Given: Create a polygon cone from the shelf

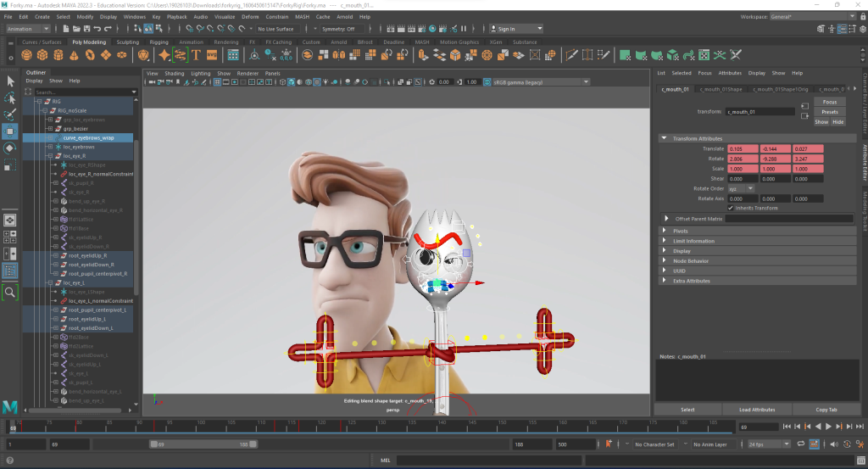Looking at the screenshot, I should coord(75,55).
